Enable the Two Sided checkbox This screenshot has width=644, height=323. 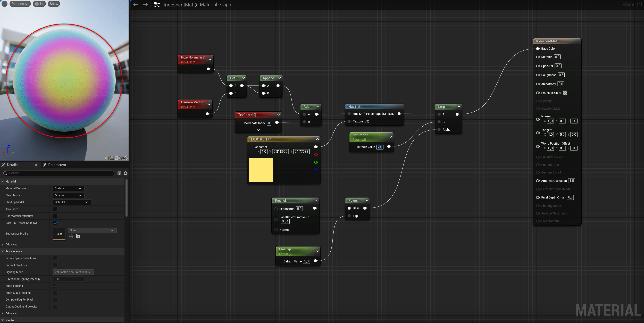coord(55,209)
